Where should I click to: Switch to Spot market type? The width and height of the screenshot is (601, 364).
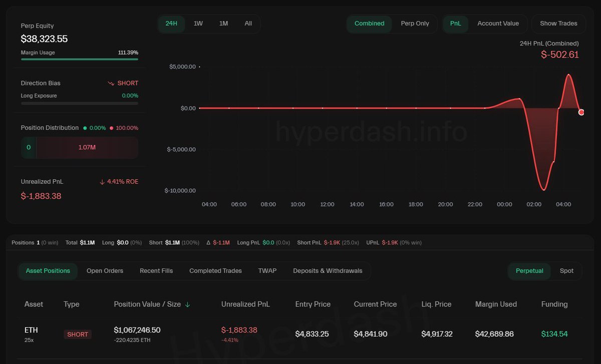[566, 271]
